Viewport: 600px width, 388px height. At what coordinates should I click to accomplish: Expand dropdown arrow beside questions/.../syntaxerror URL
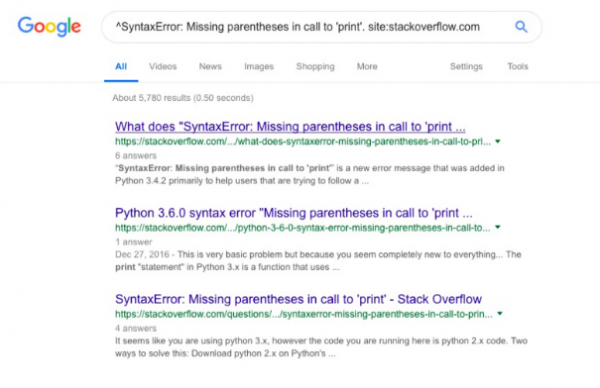[x=500, y=314]
